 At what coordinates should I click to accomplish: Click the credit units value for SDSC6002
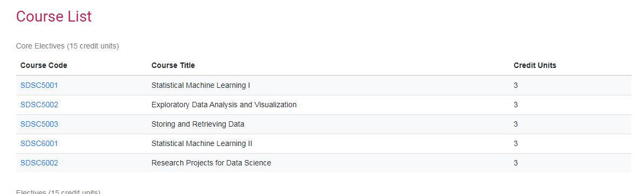coord(516,163)
